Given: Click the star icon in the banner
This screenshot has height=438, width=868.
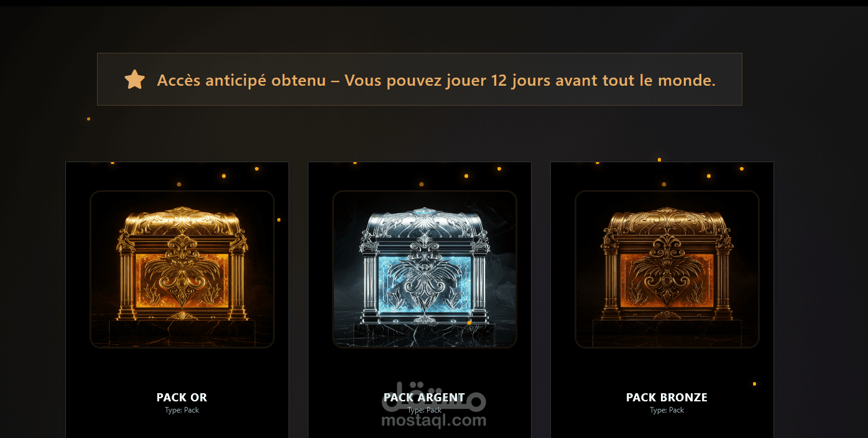Looking at the screenshot, I should pos(134,80).
